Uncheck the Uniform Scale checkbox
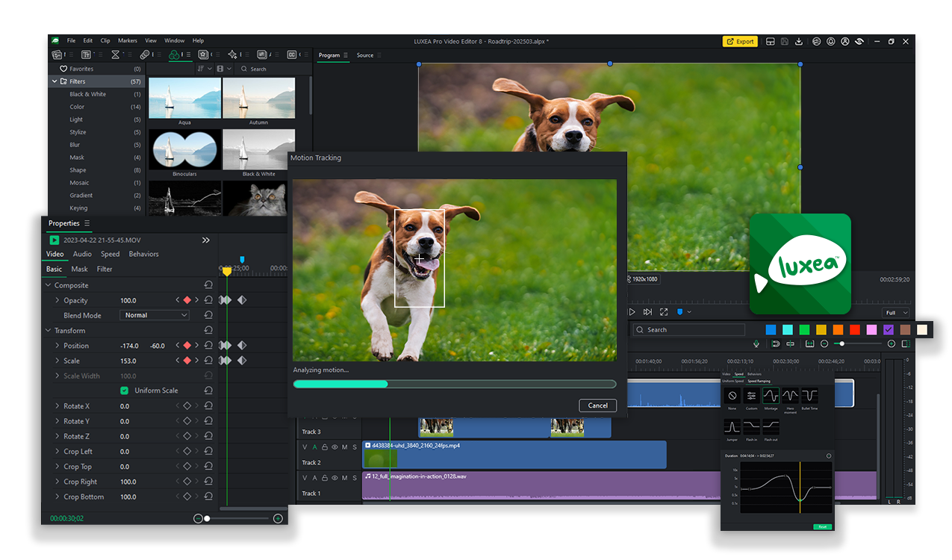The height and width of the screenshot is (560, 952). point(124,391)
